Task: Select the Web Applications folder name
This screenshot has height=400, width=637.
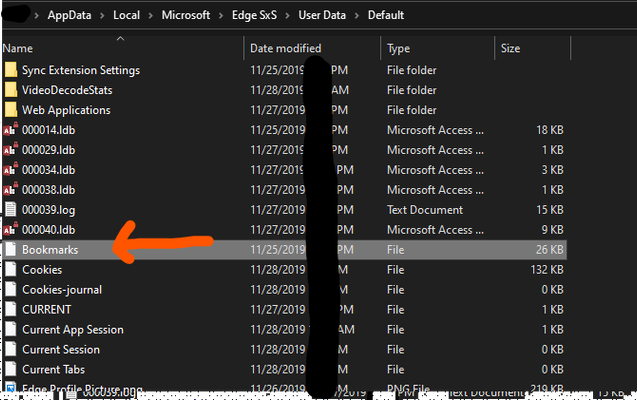Action: [x=66, y=110]
